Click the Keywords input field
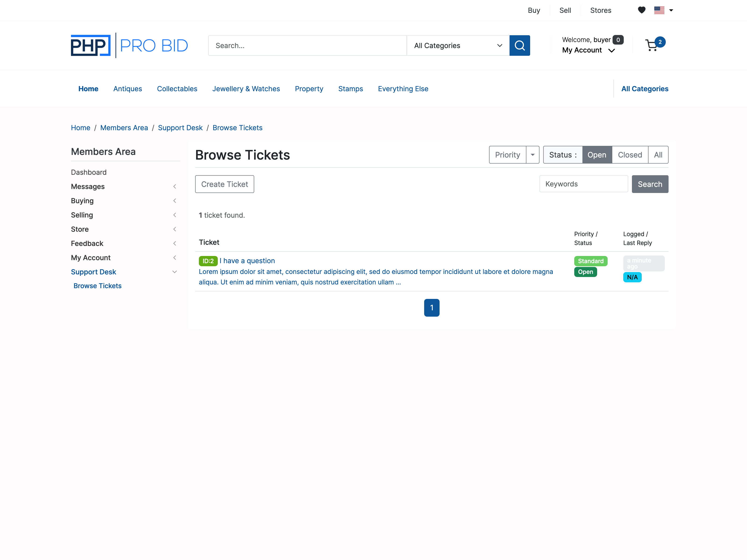 pos(583,184)
